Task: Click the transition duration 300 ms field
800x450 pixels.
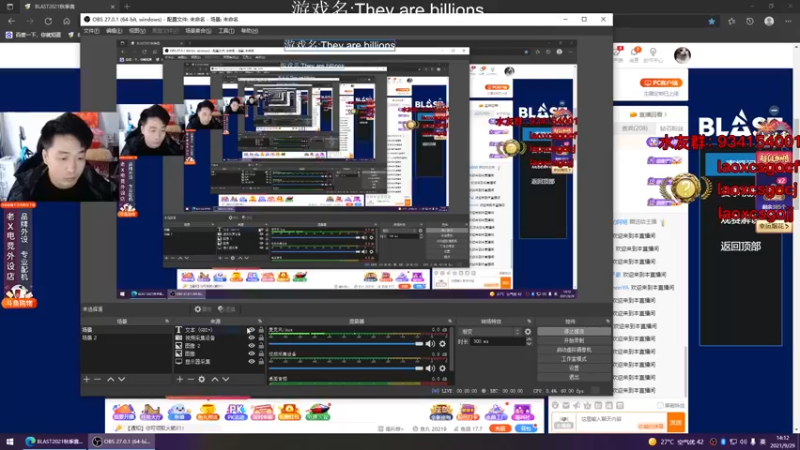Action: (497, 341)
